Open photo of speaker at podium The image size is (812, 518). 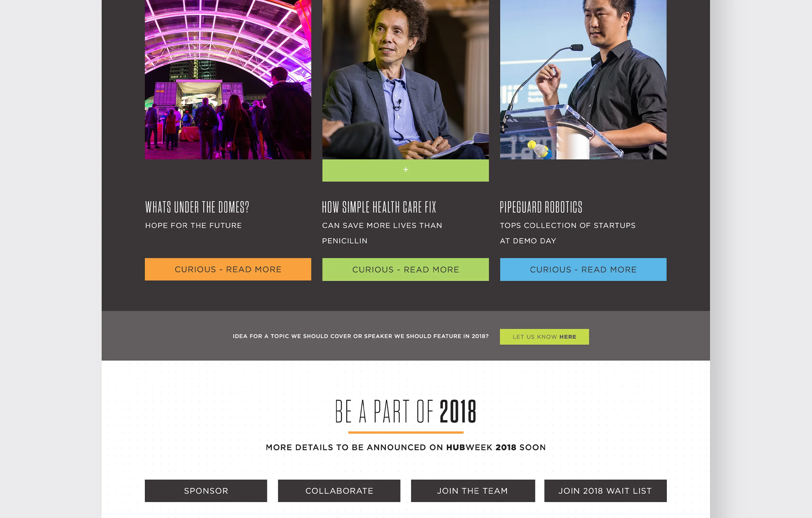click(x=583, y=79)
